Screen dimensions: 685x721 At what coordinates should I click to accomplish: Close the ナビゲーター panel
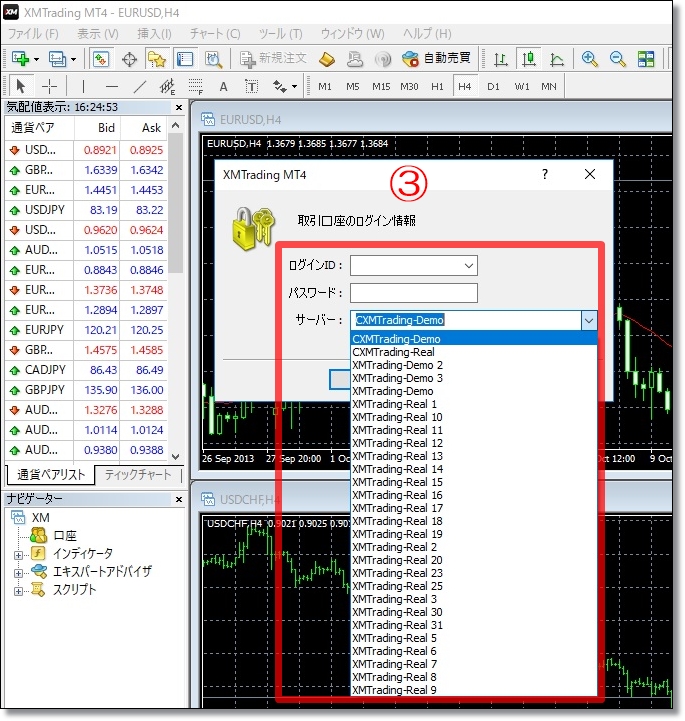pyautogui.click(x=179, y=499)
